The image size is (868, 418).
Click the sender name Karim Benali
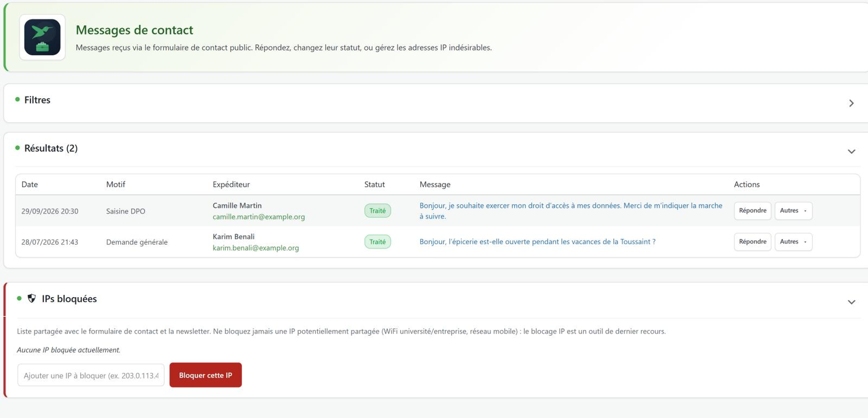pos(233,237)
